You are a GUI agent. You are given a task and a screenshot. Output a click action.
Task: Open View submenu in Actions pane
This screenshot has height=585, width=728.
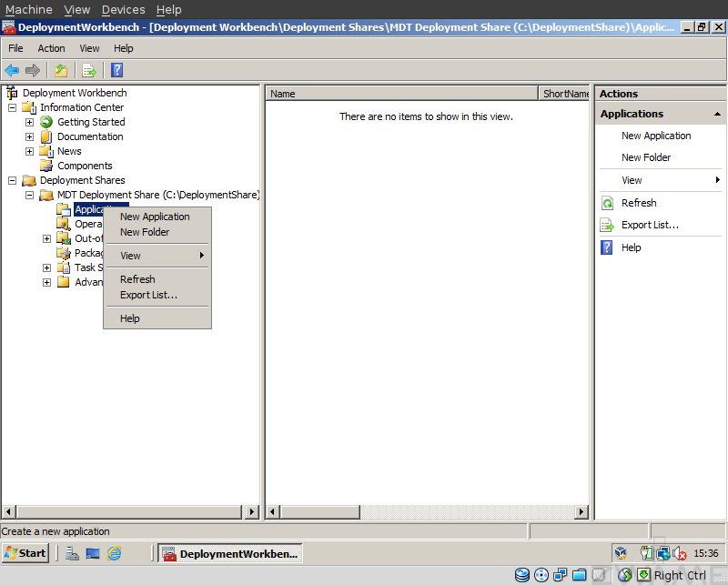(x=661, y=180)
